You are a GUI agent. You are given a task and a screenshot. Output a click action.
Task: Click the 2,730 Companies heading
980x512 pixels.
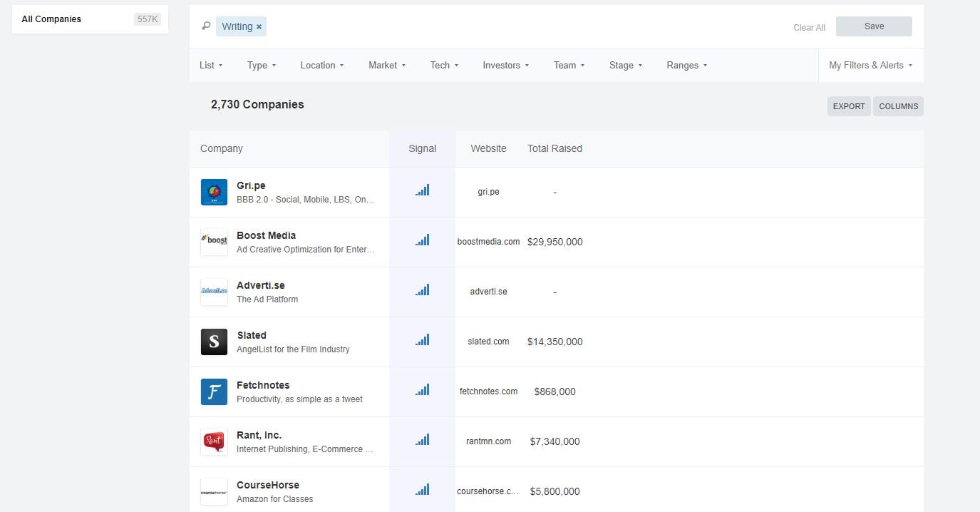pyautogui.click(x=257, y=104)
